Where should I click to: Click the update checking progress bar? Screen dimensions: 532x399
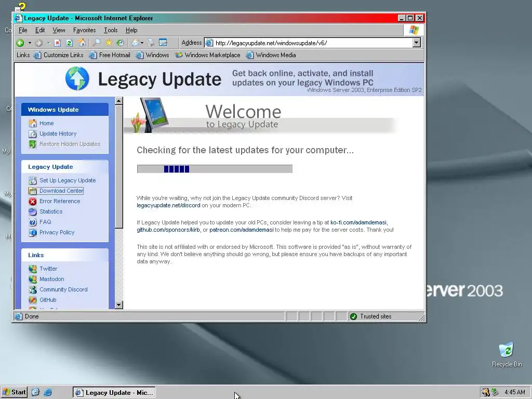pyautogui.click(x=215, y=169)
